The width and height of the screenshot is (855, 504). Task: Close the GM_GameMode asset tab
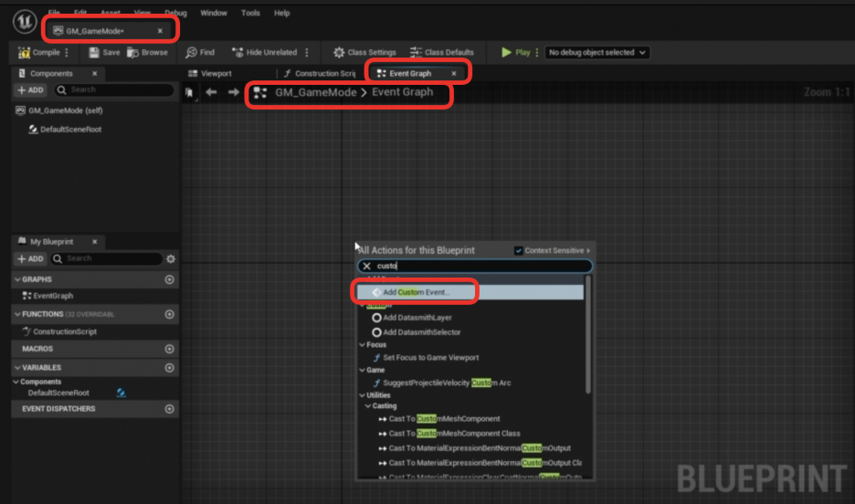(160, 30)
